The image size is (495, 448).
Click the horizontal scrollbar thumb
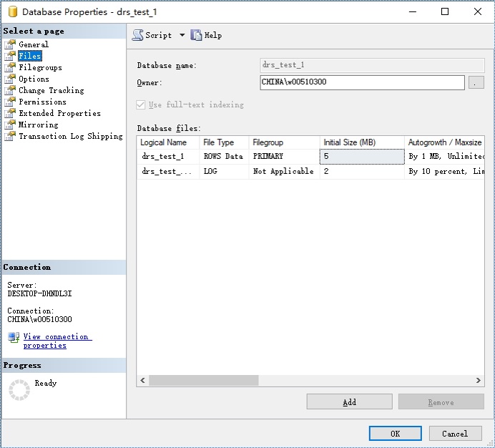(x=204, y=381)
